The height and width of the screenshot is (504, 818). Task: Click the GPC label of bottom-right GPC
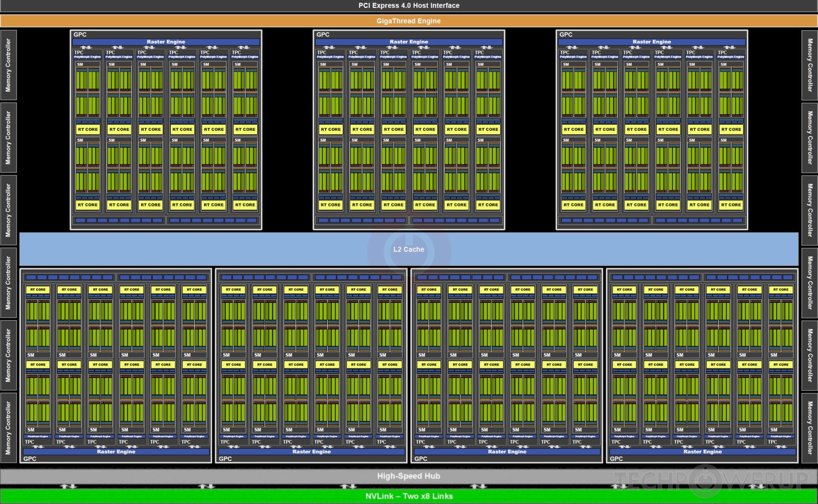tap(616, 459)
